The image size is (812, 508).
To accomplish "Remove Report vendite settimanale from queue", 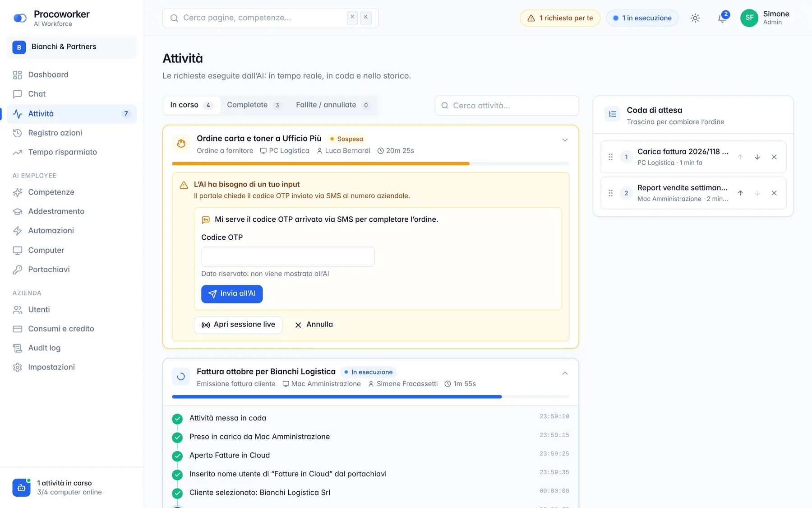I will 774,193.
